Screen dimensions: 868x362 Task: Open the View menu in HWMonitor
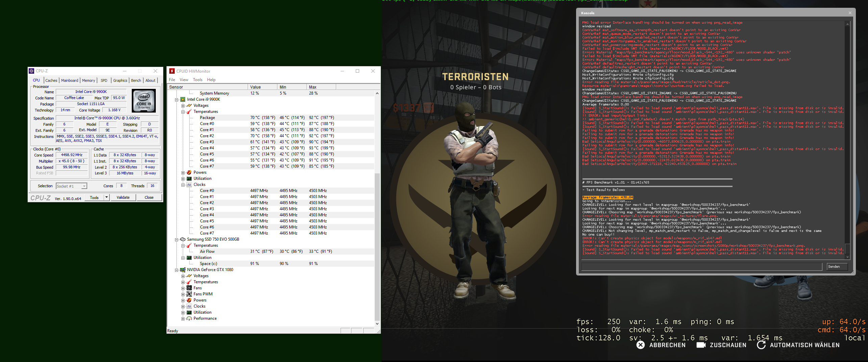tap(184, 80)
